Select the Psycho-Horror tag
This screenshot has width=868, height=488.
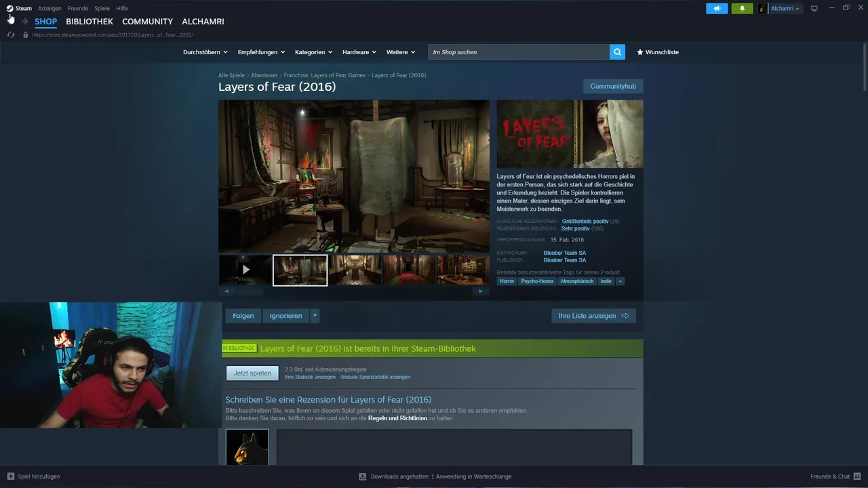pyautogui.click(x=537, y=281)
